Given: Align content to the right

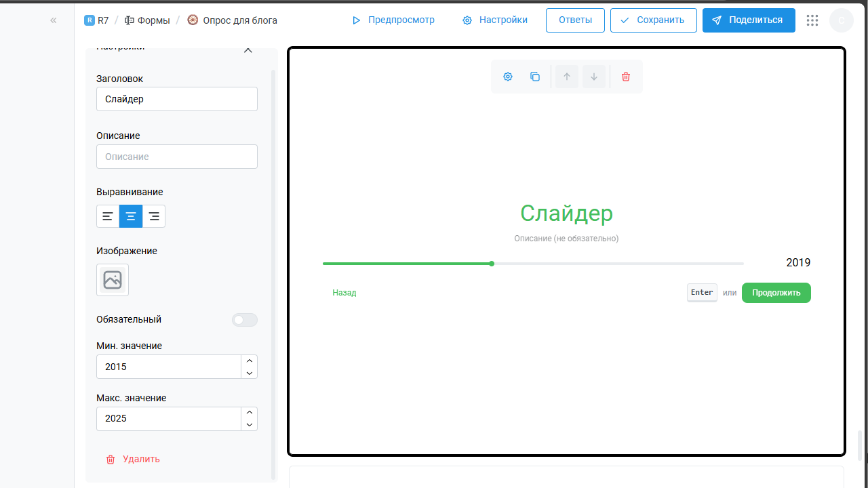Looking at the screenshot, I should click(154, 216).
